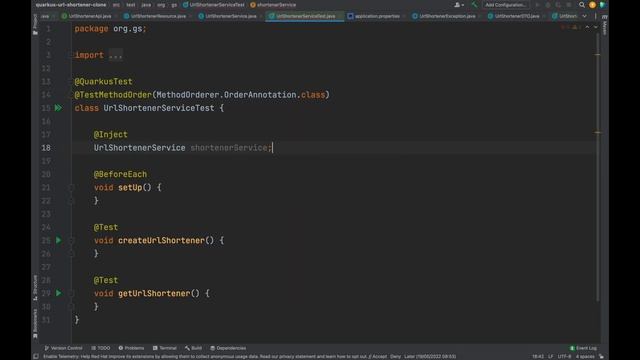Open the Problems tool window
The height and width of the screenshot is (360, 640).
click(131, 348)
